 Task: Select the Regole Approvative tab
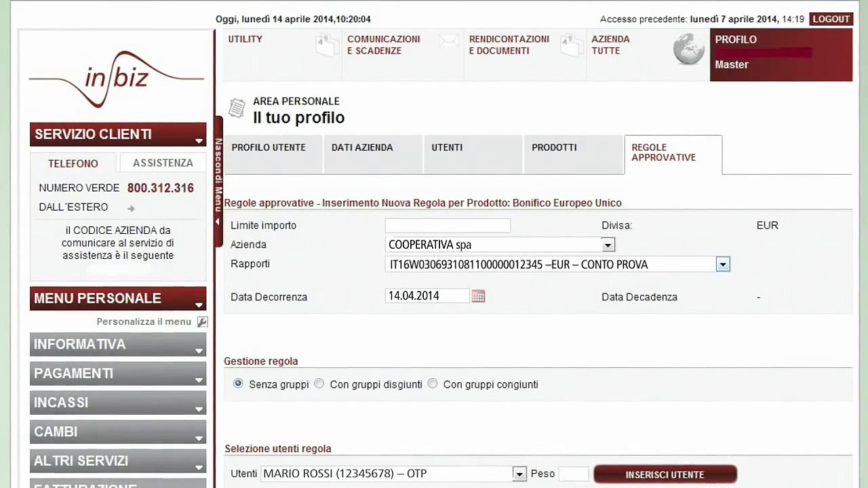(x=673, y=155)
